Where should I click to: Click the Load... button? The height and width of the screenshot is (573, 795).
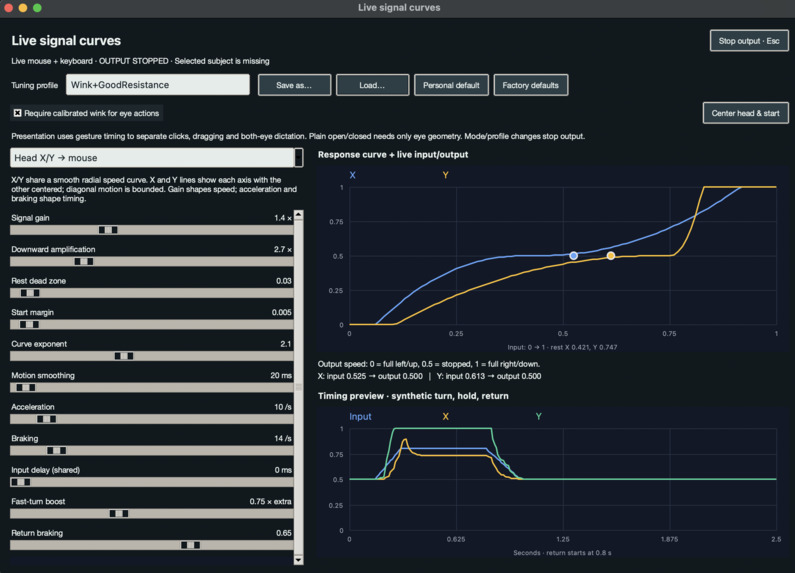tap(372, 85)
